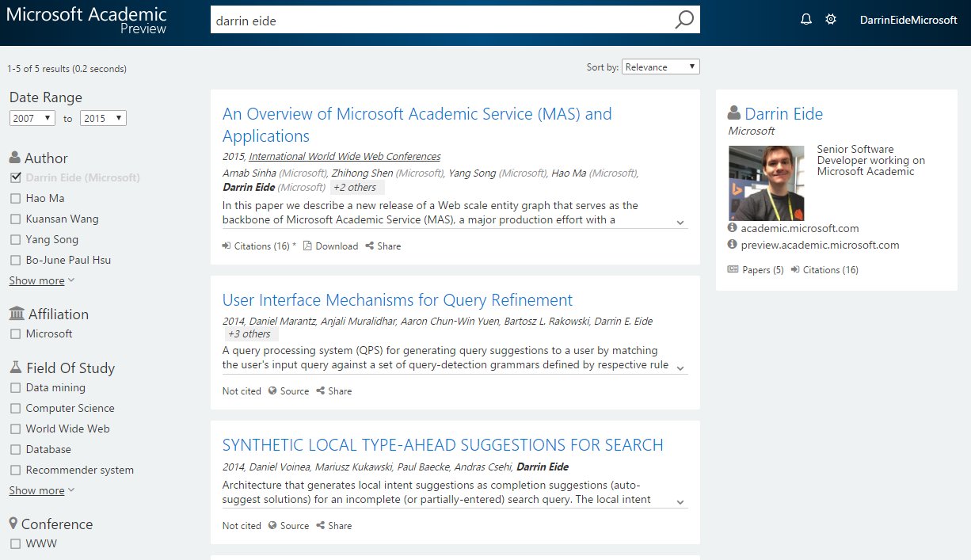Click Citations (16) icon on first paper
This screenshot has height=560, width=971.
(x=227, y=246)
